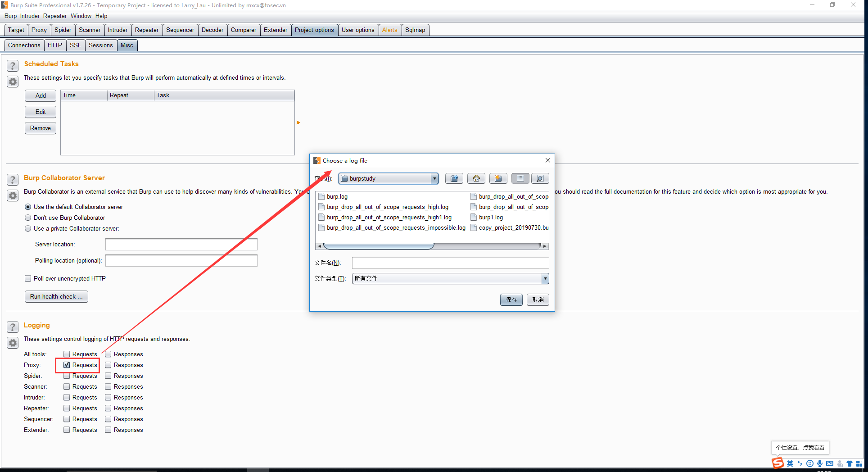868x472 pixels.
Task: Click the home directory icon in dialog
Action: pyautogui.click(x=476, y=178)
